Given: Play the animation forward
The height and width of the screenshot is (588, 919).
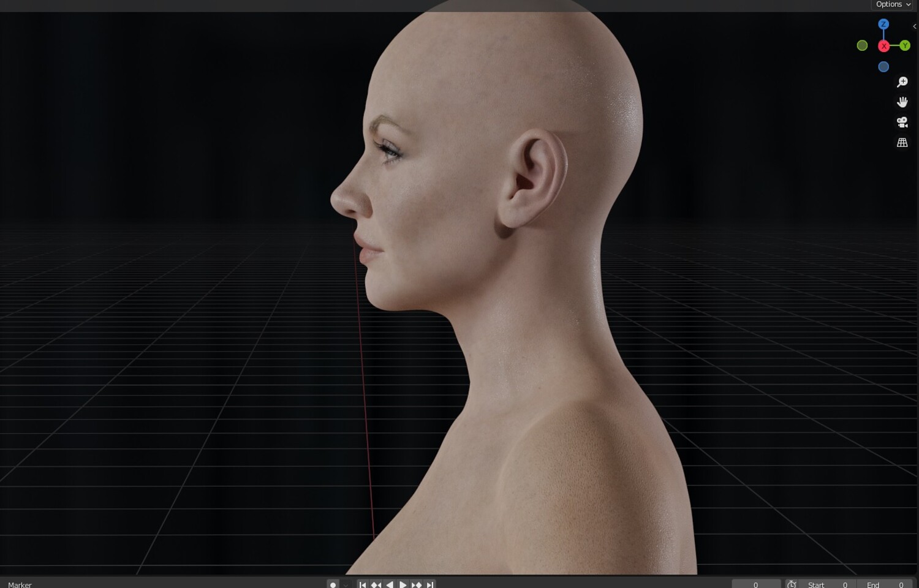Looking at the screenshot, I should coord(403,584).
